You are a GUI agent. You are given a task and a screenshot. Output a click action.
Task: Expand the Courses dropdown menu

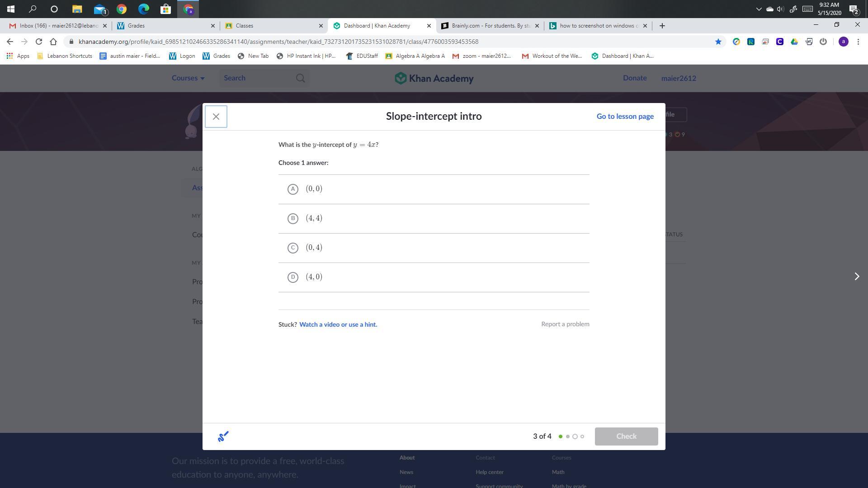[x=188, y=78]
